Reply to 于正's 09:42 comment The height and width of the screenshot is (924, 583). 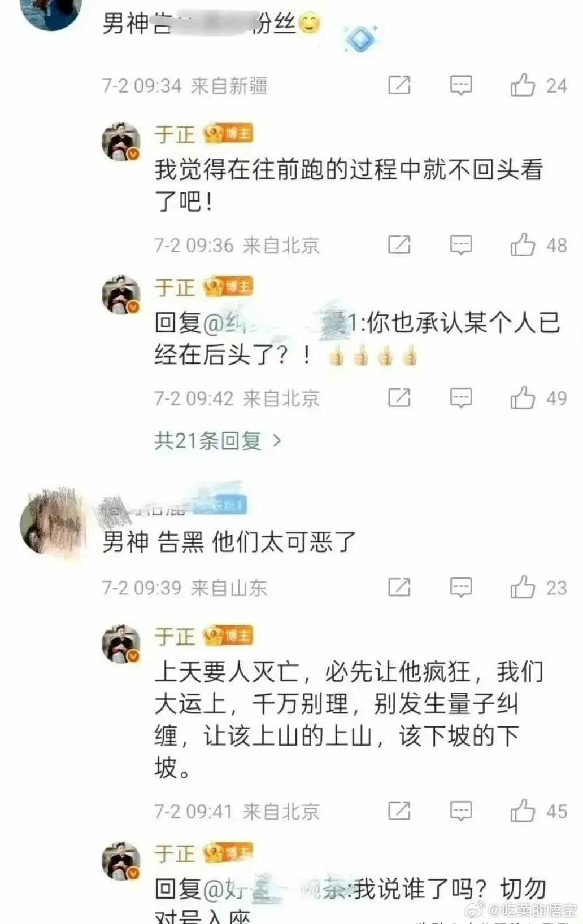(x=460, y=397)
